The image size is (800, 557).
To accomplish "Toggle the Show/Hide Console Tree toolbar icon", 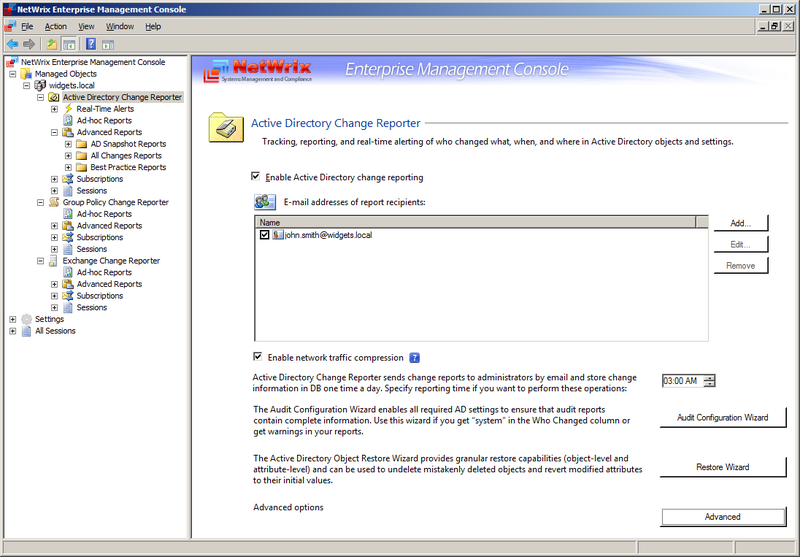I will [69, 44].
